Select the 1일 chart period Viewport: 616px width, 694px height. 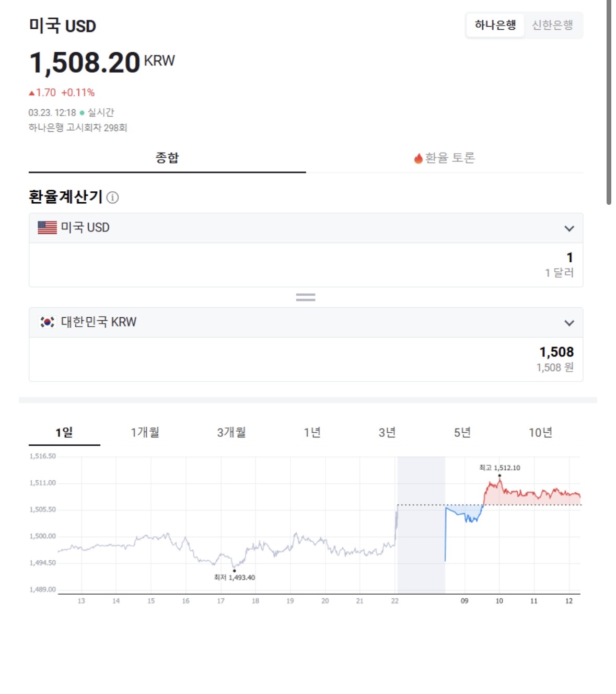coord(64,433)
